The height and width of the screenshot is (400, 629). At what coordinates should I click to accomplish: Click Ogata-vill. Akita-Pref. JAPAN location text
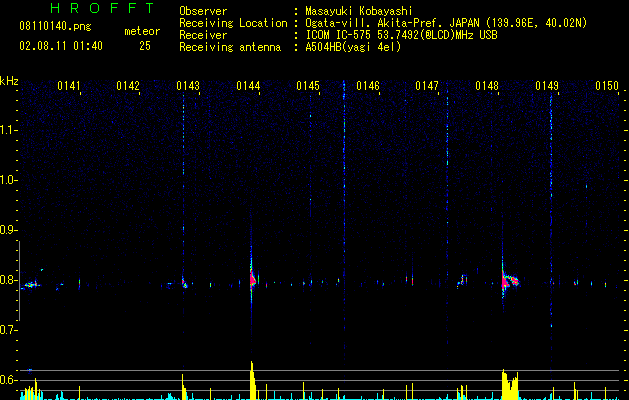[446, 23]
